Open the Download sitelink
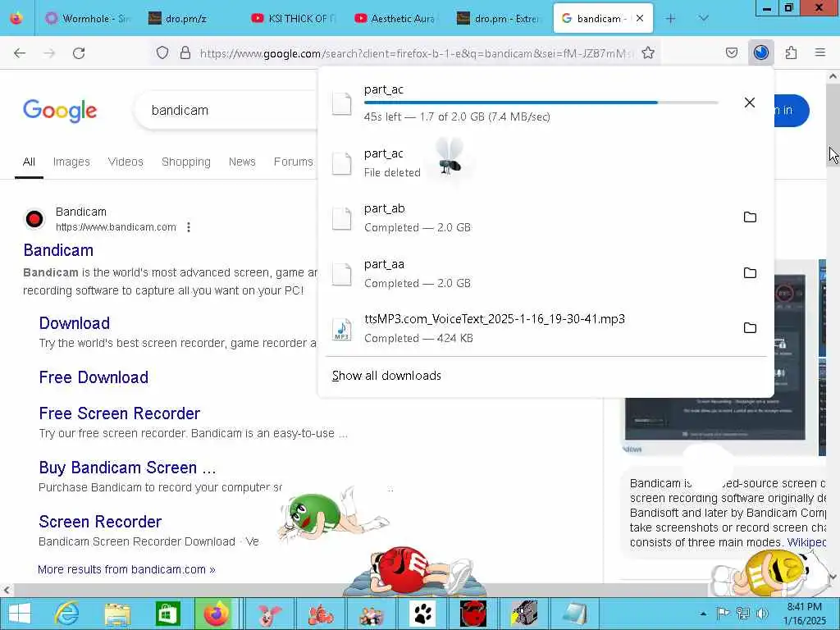 tap(75, 323)
